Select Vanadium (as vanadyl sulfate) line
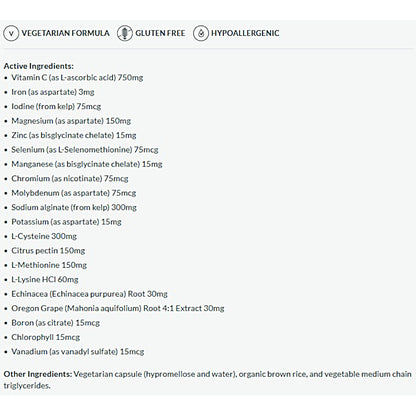 click(x=78, y=352)
